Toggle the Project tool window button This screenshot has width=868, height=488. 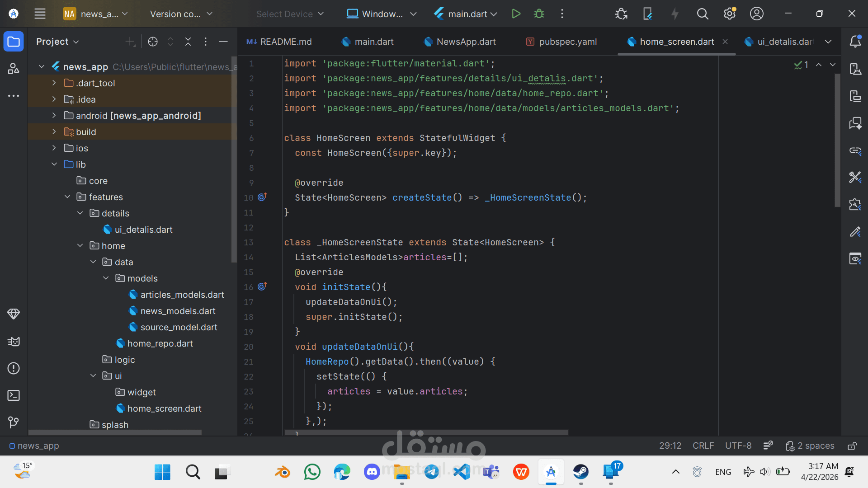tap(14, 42)
